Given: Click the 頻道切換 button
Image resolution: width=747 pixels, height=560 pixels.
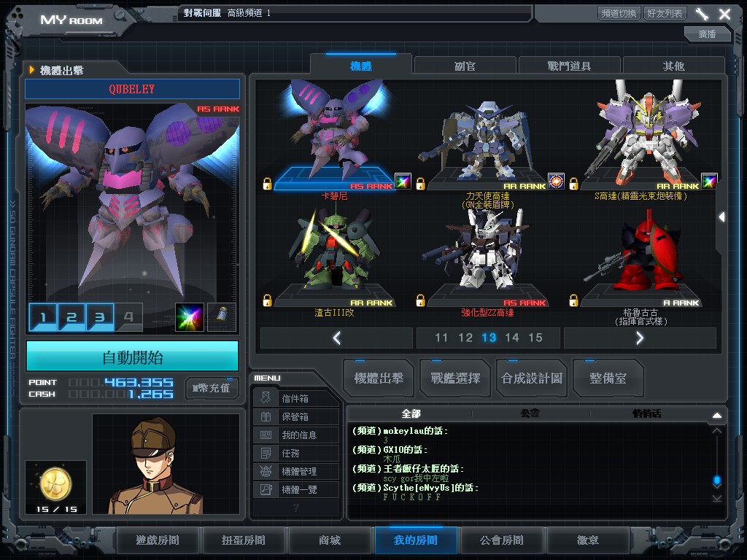Looking at the screenshot, I should point(619,13).
